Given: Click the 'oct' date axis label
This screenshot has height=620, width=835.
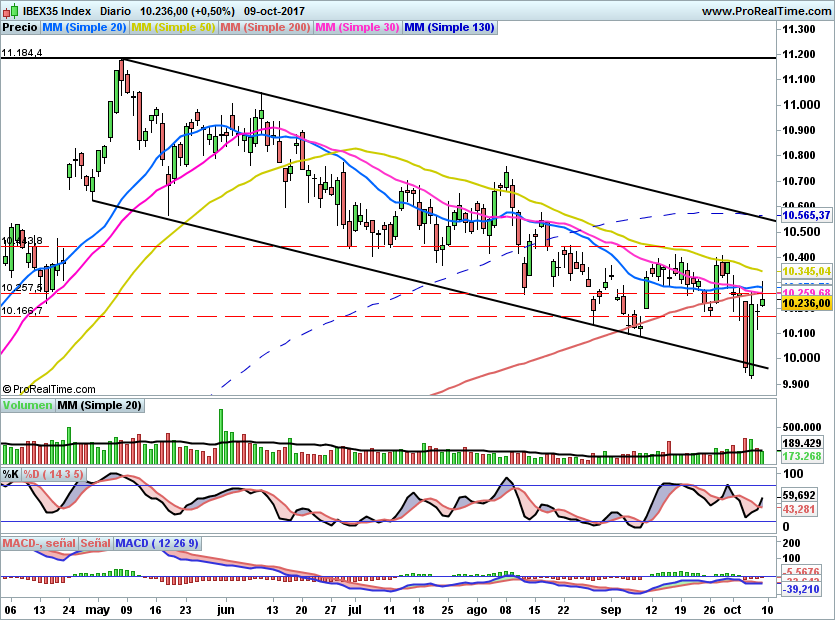Looking at the screenshot, I should click(x=733, y=610).
